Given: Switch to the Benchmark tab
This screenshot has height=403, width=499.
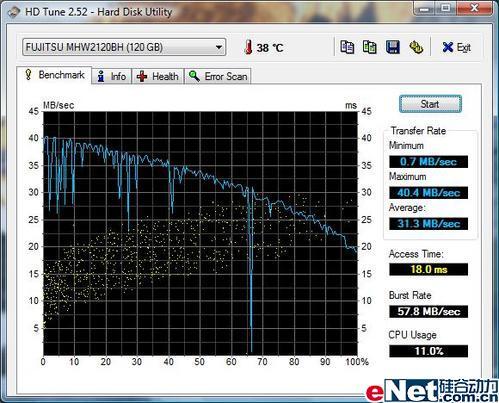Looking at the screenshot, I should (54, 75).
